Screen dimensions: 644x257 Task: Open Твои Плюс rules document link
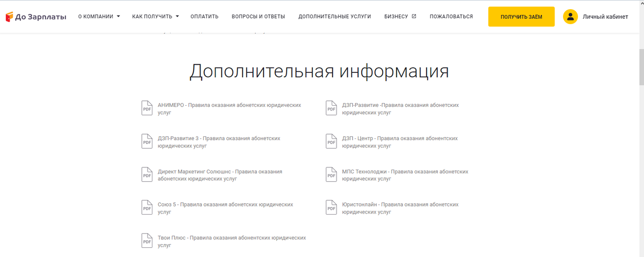[232, 241]
